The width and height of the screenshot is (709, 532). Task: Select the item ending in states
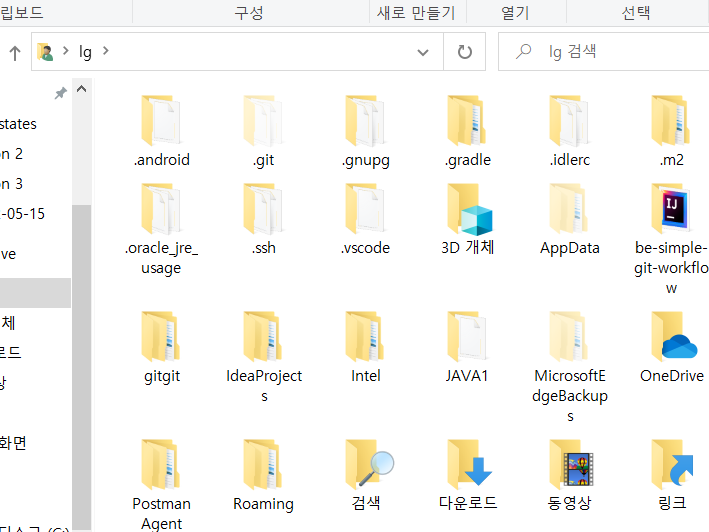(x=18, y=124)
